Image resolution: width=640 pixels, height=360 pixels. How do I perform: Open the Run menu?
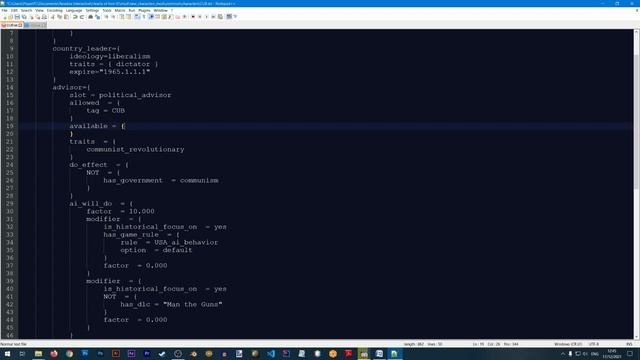click(132, 11)
